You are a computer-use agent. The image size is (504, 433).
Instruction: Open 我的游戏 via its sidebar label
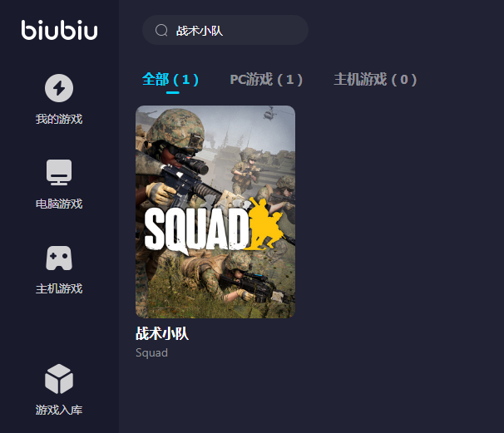pos(59,119)
